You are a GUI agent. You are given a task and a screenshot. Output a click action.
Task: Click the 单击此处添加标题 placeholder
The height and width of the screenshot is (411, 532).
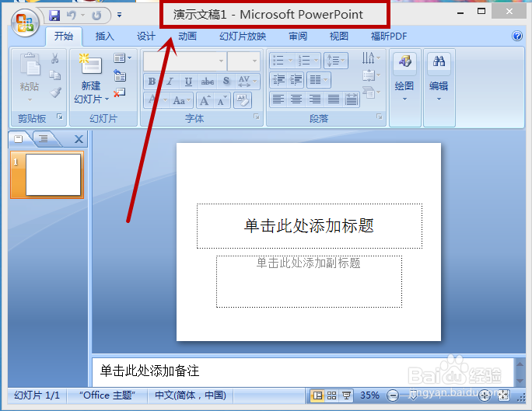click(x=310, y=226)
